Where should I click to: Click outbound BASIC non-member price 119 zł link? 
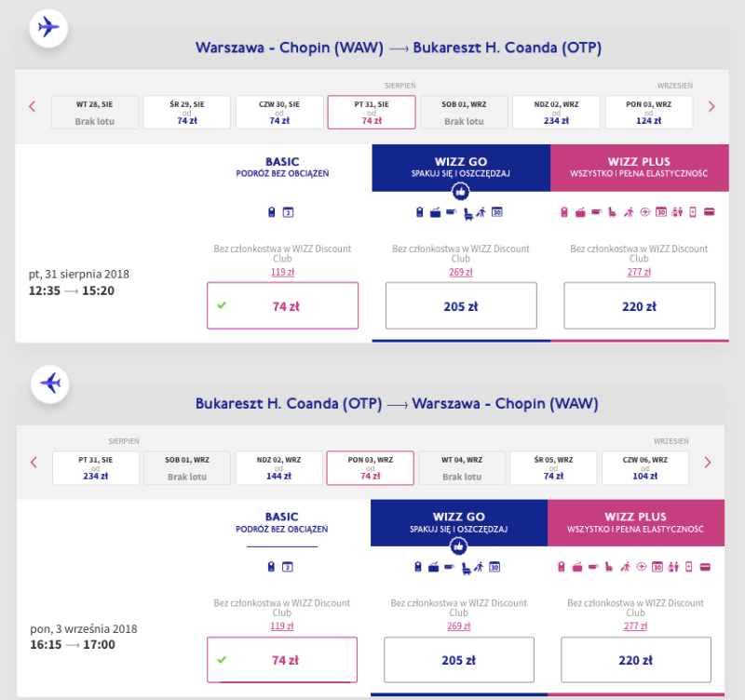(282, 272)
